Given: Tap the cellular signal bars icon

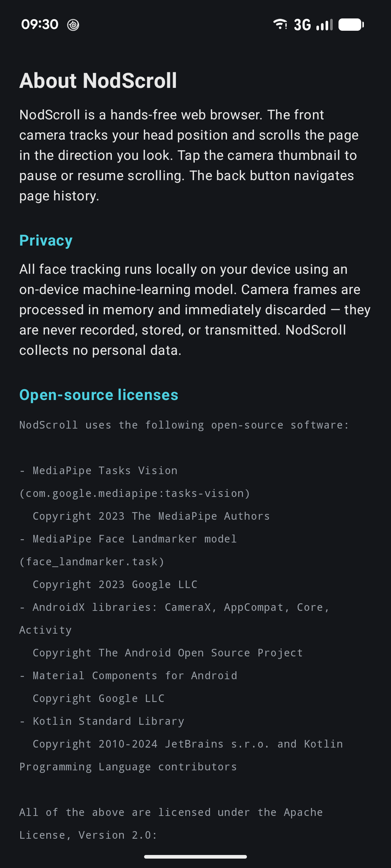Looking at the screenshot, I should (x=324, y=25).
